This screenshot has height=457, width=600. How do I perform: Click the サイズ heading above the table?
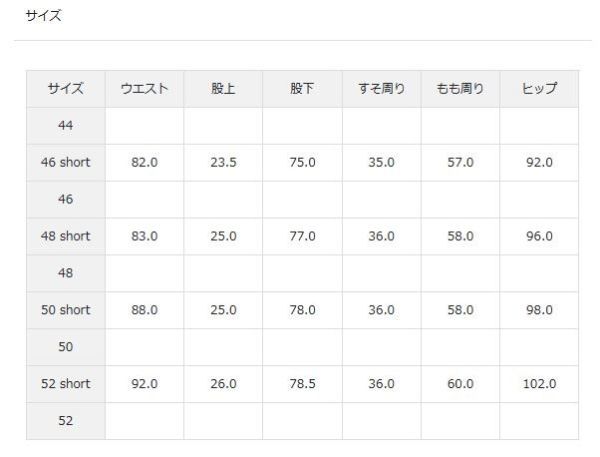[x=43, y=16]
